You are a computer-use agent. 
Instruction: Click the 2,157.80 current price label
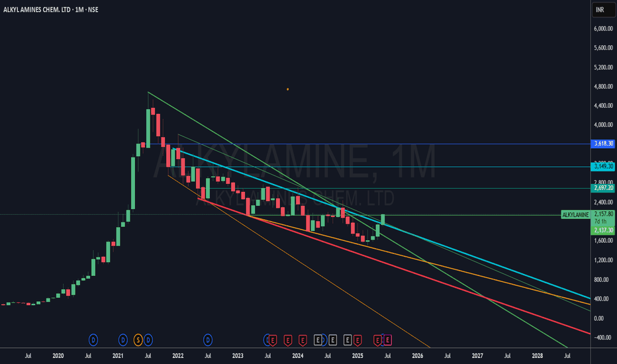pyautogui.click(x=603, y=214)
